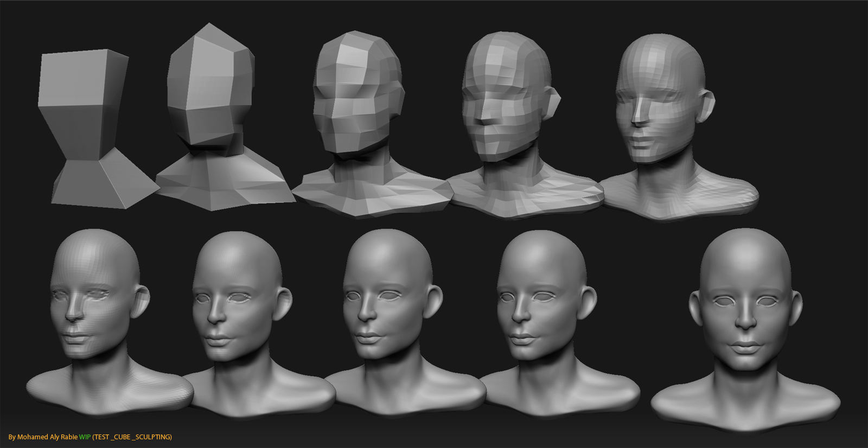Click the green 'WIP' label
Image resolution: width=868 pixels, height=448 pixels.
(x=85, y=437)
